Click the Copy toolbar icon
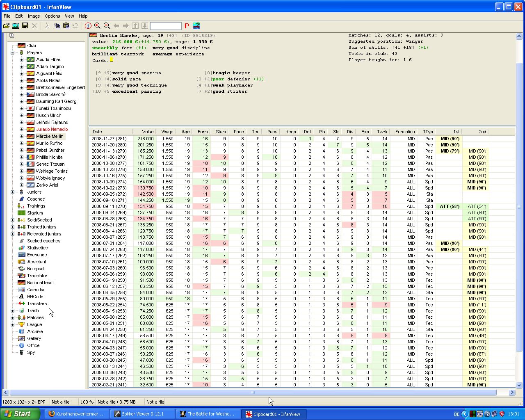Image resolution: width=525 pixels, height=420 pixels. (57, 26)
